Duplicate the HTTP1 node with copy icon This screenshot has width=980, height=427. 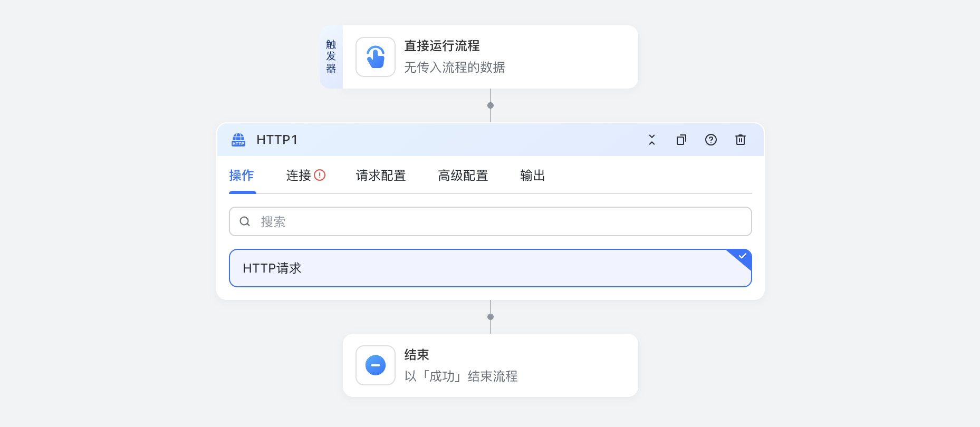(x=681, y=140)
